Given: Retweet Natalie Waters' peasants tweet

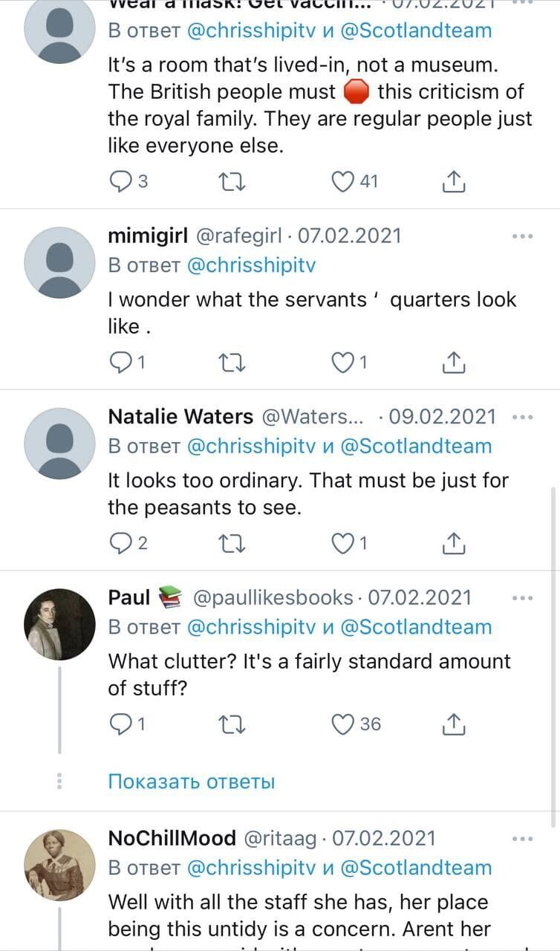Looking at the screenshot, I should [x=233, y=543].
